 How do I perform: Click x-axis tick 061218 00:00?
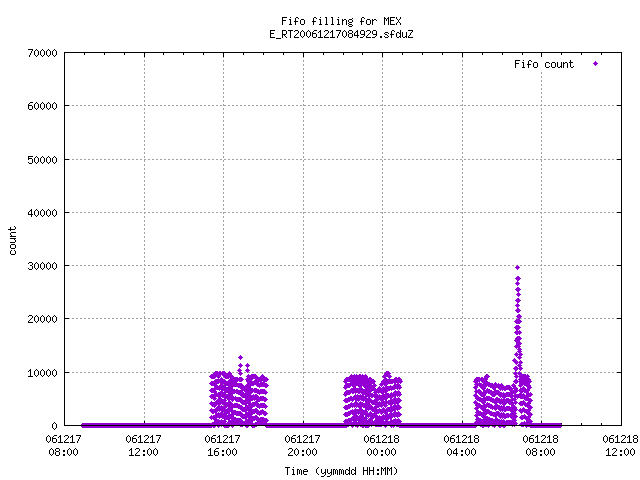(382, 445)
